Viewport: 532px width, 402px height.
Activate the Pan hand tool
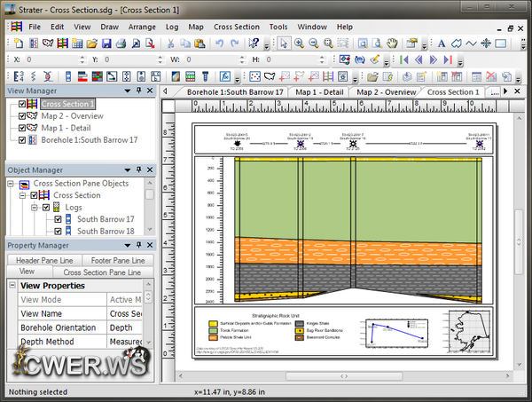click(x=391, y=43)
